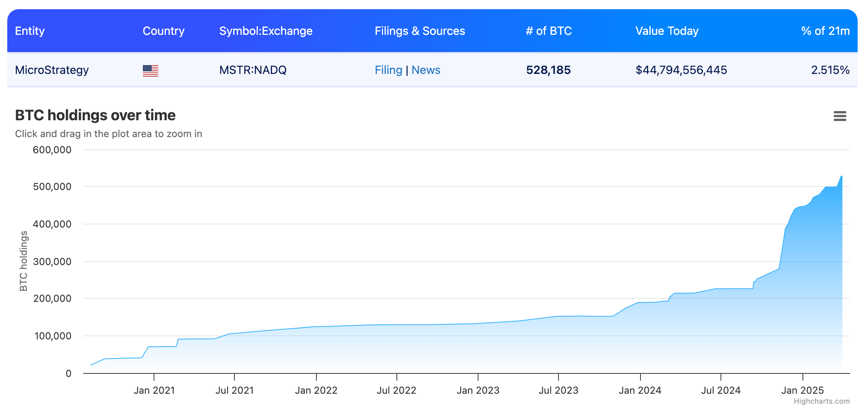The height and width of the screenshot is (419, 868).
Task: Open the MicroStrategy Filing link
Action: [x=388, y=70]
